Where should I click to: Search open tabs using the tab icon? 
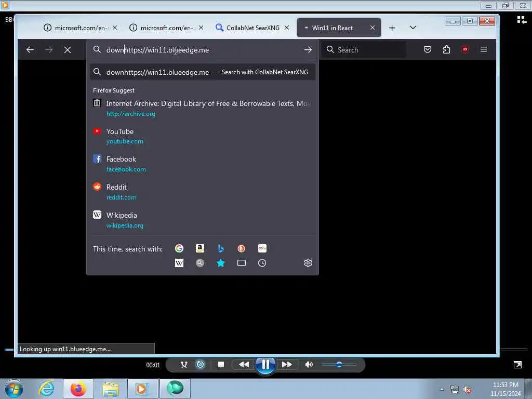[241, 263]
